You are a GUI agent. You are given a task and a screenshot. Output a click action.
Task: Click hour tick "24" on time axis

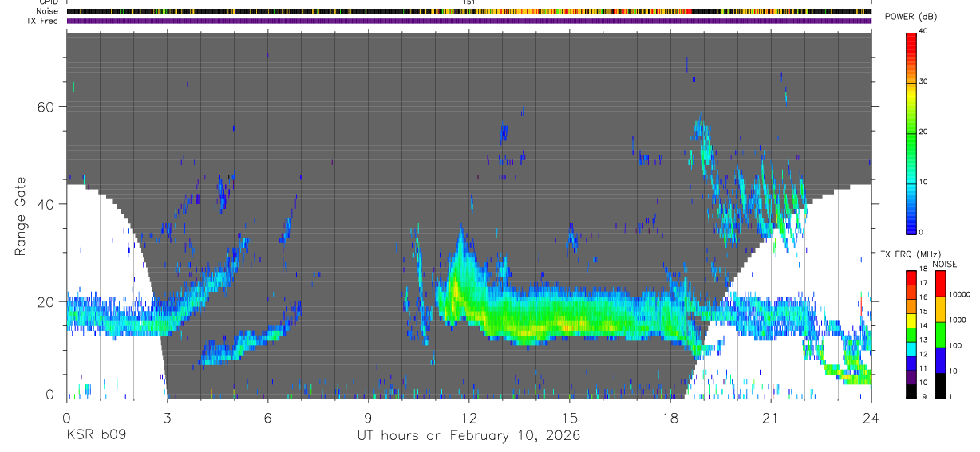click(871, 418)
